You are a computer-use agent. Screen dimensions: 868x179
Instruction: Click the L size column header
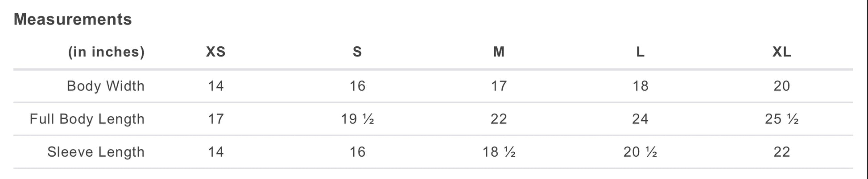coord(640,52)
